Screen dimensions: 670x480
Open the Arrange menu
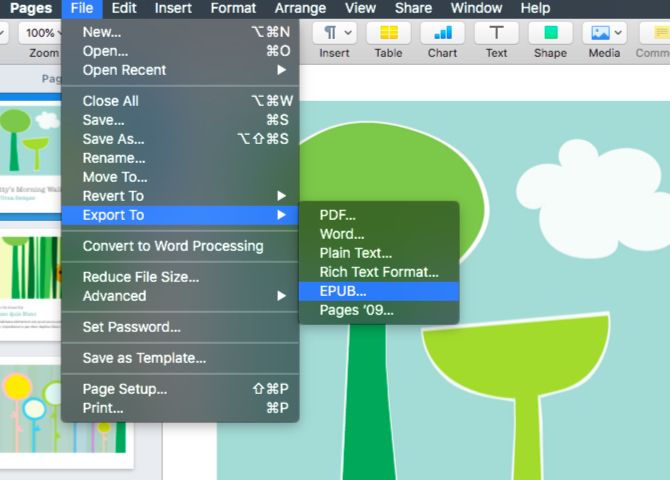[300, 8]
